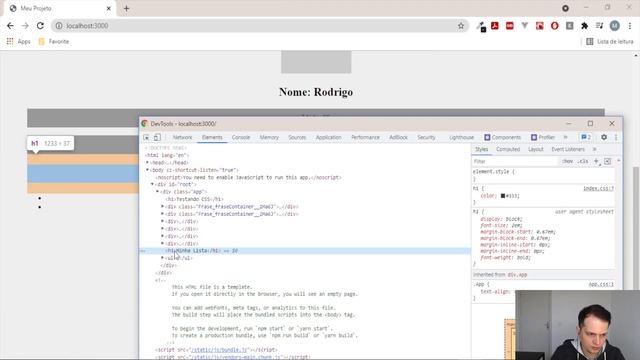The height and width of the screenshot is (360, 640).
Task: Open the bundle.js script link
Action: [x=220, y=350]
